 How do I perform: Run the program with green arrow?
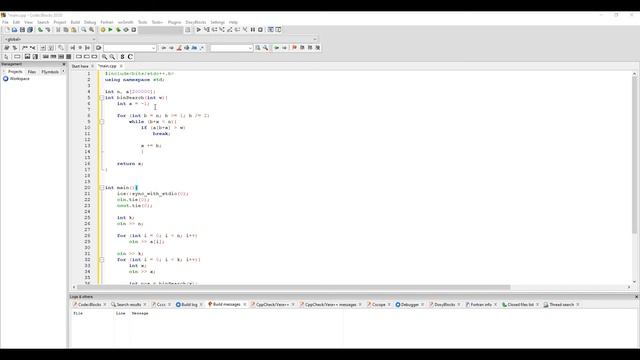coord(110,30)
